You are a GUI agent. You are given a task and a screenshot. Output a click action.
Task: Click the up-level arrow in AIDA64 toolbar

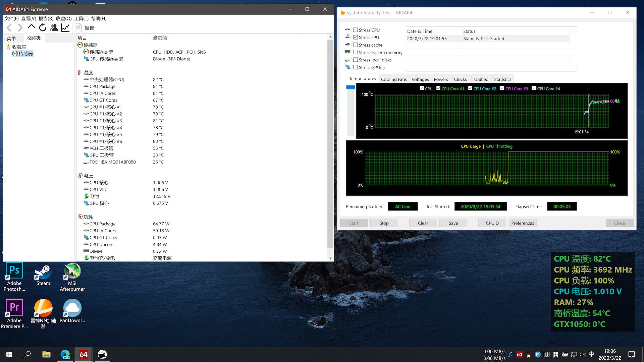coord(32,27)
